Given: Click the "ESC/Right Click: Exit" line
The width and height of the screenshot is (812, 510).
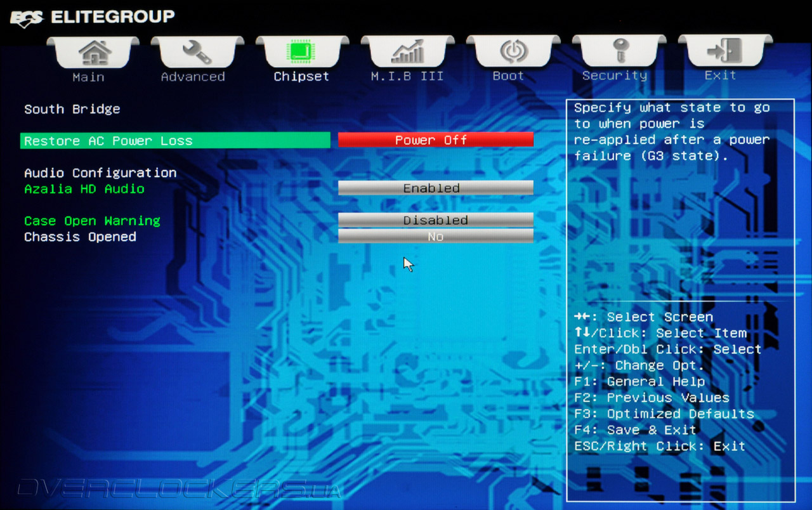Looking at the screenshot, I should click(x=660, y=446).
